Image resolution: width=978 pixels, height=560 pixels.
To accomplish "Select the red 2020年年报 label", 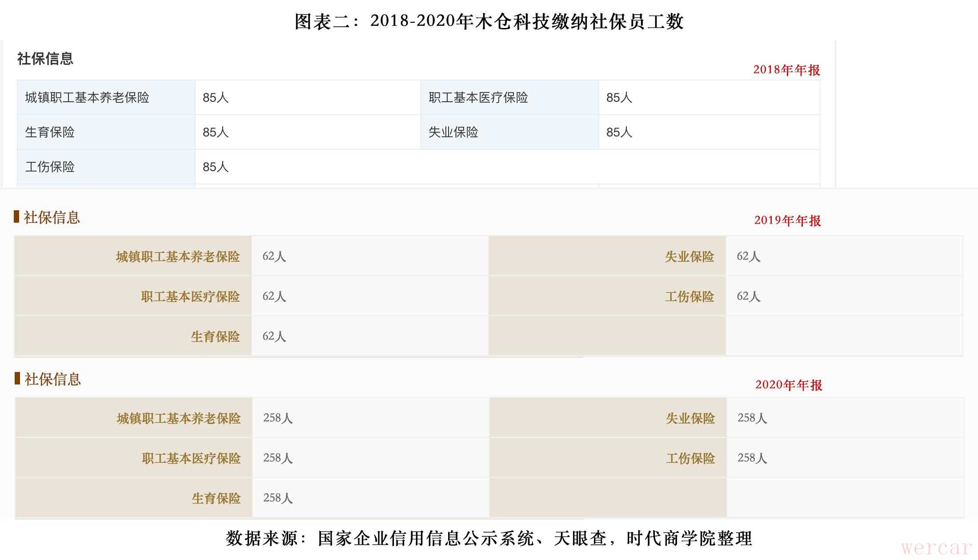I will (789, 385).
